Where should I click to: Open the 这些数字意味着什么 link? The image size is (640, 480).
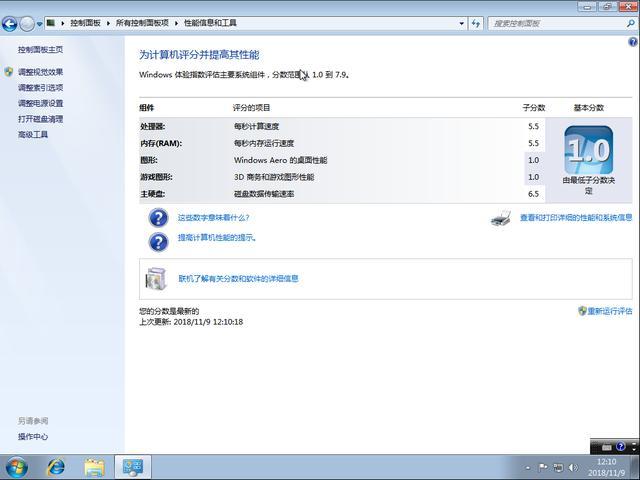point(213,217)
